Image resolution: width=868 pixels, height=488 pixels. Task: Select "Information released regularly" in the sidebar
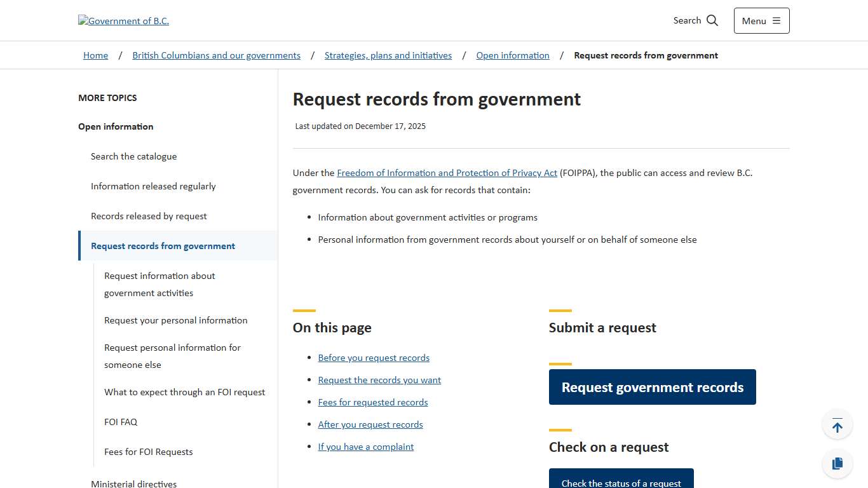coord(153,186)
